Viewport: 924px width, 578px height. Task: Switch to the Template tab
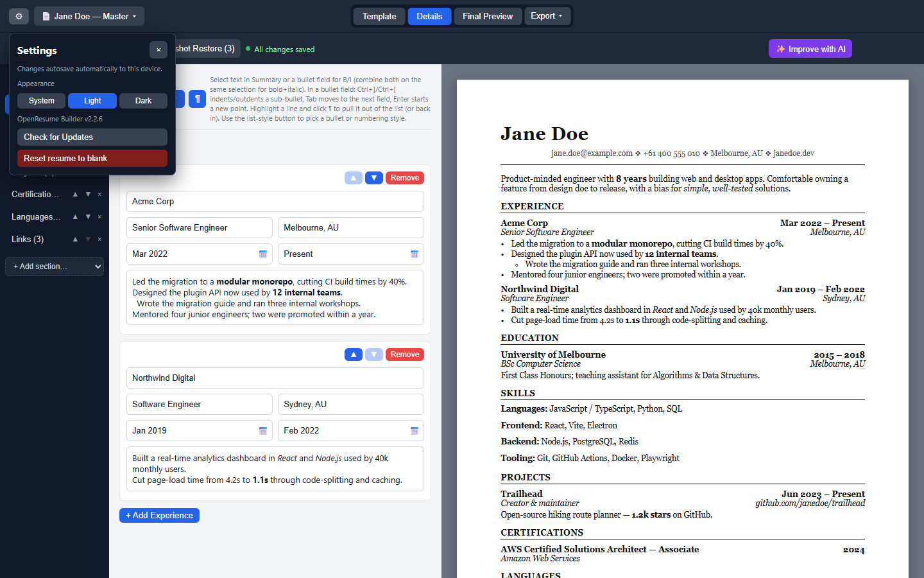point(379,16)
